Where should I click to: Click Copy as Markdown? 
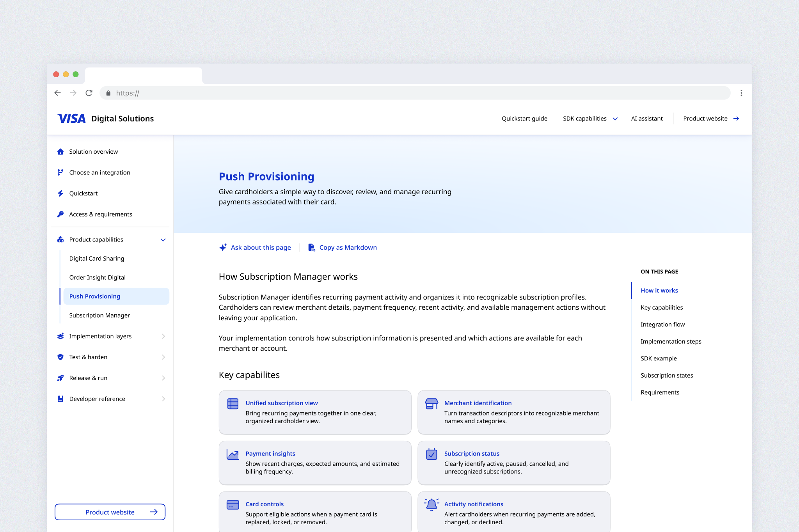(342, 247)
